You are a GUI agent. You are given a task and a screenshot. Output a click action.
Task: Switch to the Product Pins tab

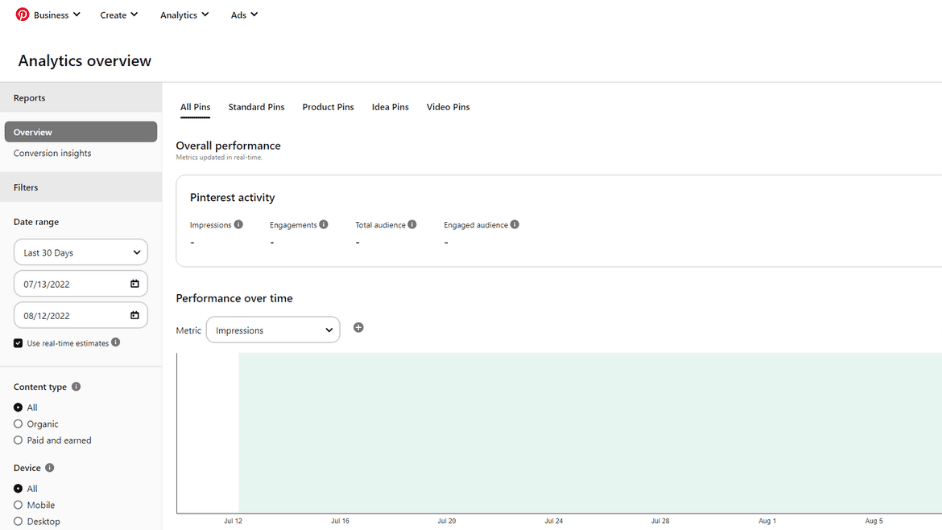click(328, 107)
